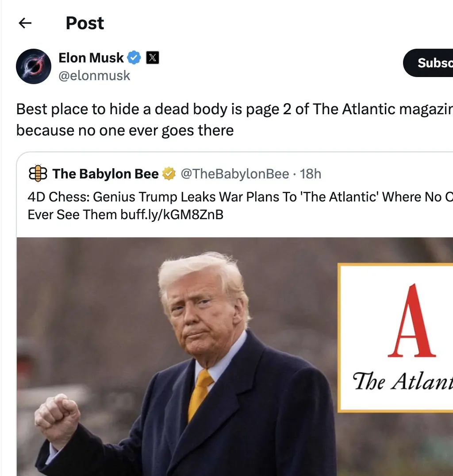453x476 pixels.
Task: Click The Atlantic cursive wordmark in image
Action: [403, 381]
